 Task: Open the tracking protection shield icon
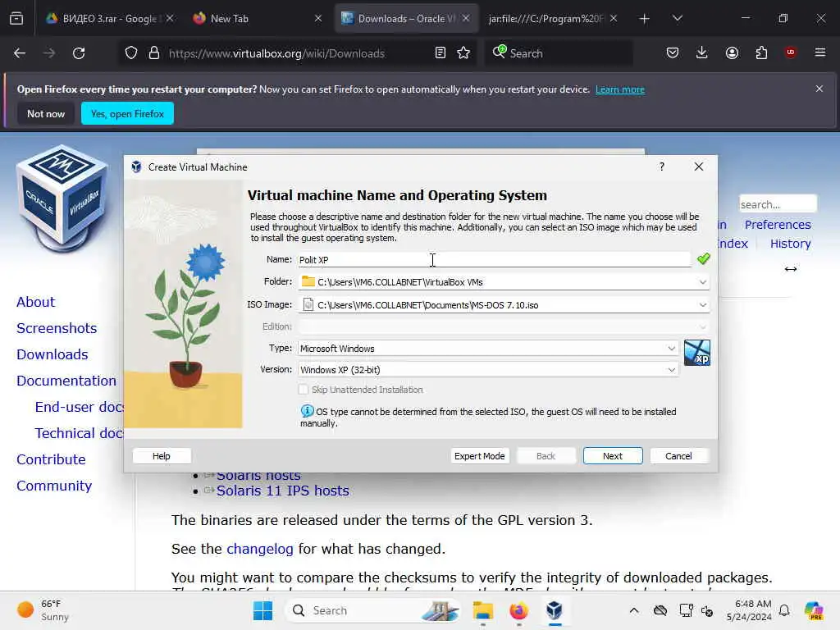tap(131, 53)
